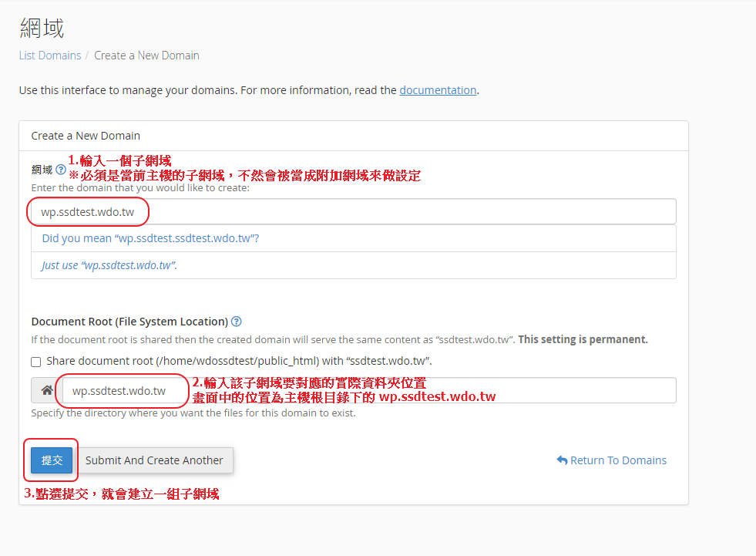Click the home icon before the directory field
This screenshot has height=556, width=756.
(47, 391)
